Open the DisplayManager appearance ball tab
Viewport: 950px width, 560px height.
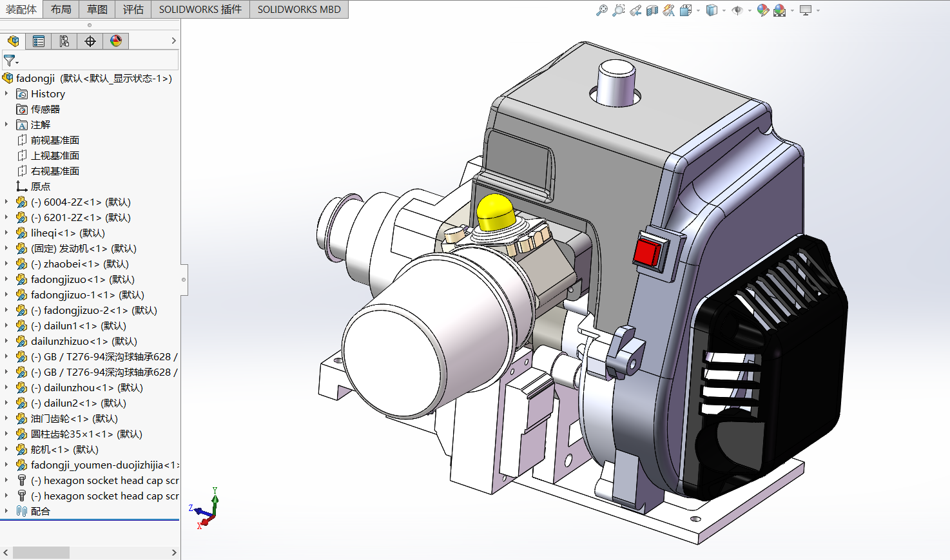pyautogui.click(x=116, y=41)
